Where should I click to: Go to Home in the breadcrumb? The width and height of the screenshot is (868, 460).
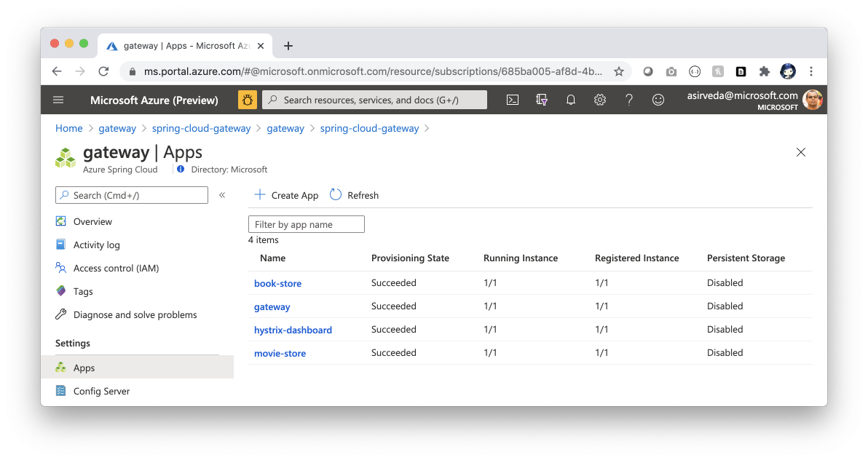[68, 128]
